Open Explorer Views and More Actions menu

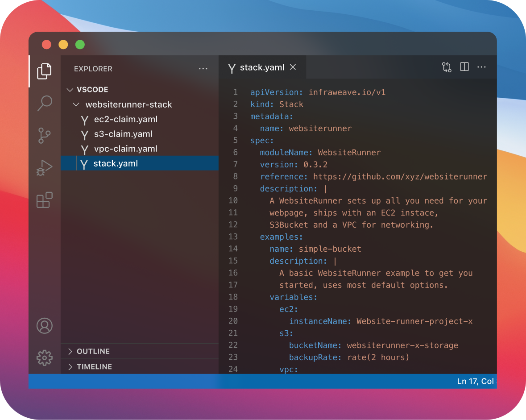[203, 69]
